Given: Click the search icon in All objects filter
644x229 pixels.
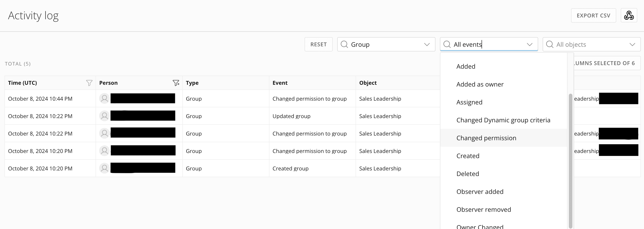Looking at the screenshot, I should (550, 45).
